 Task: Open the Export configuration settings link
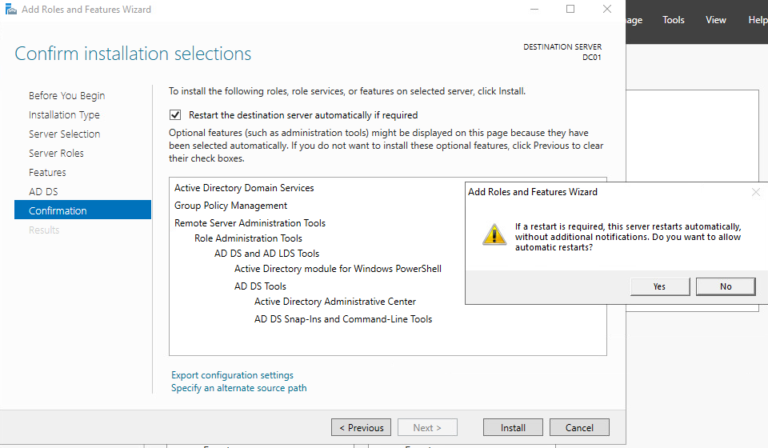point(232,375)
